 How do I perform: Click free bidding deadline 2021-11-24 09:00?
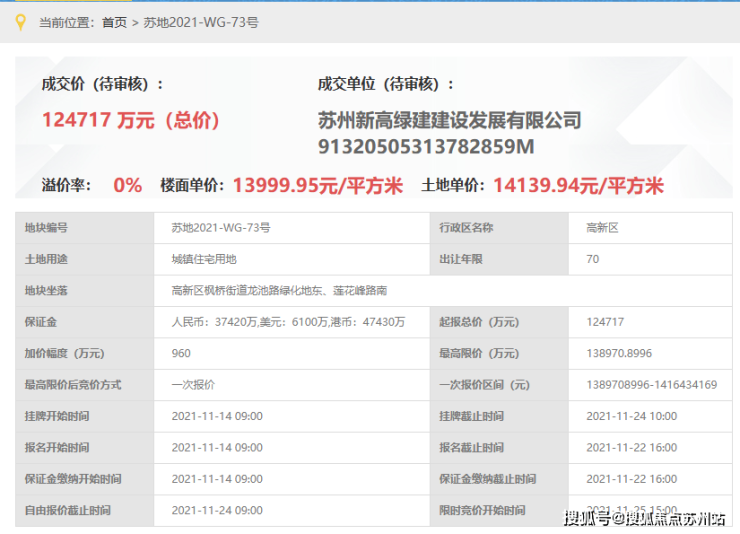click(217, 510)
